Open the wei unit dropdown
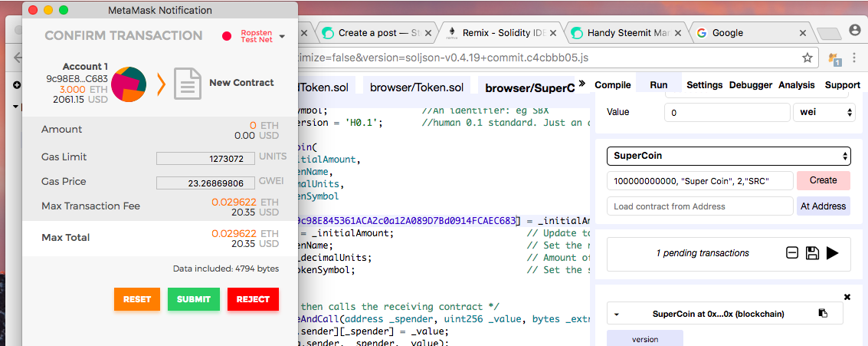Viewport: 868px width, 346px height. tap(825, 113)
